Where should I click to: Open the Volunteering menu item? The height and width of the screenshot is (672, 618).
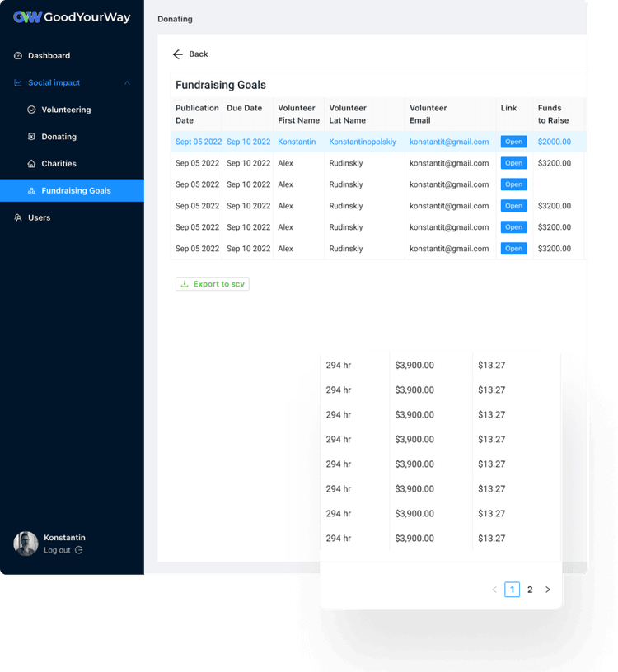pos(66,110)
